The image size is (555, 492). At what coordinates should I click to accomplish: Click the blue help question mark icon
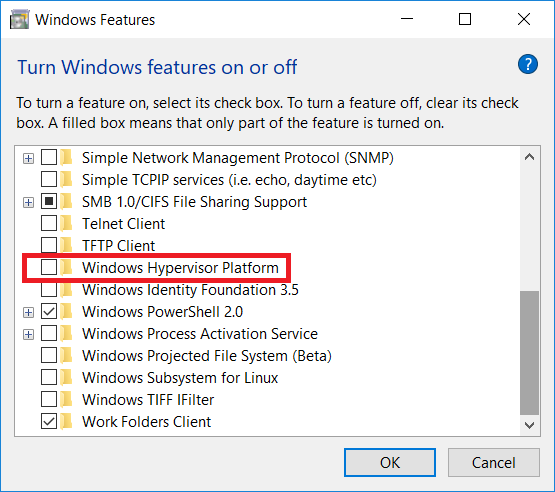527,64
